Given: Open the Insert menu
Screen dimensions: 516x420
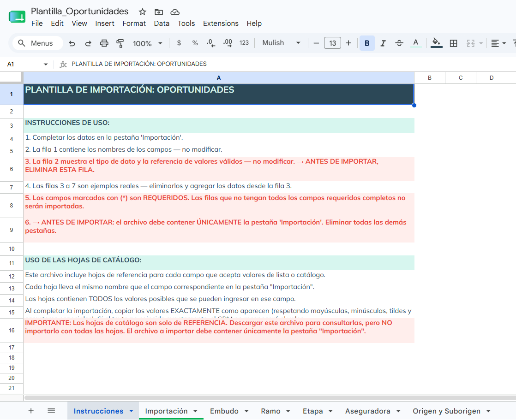Looking at the screenshot, I should (x=105, y=24).
